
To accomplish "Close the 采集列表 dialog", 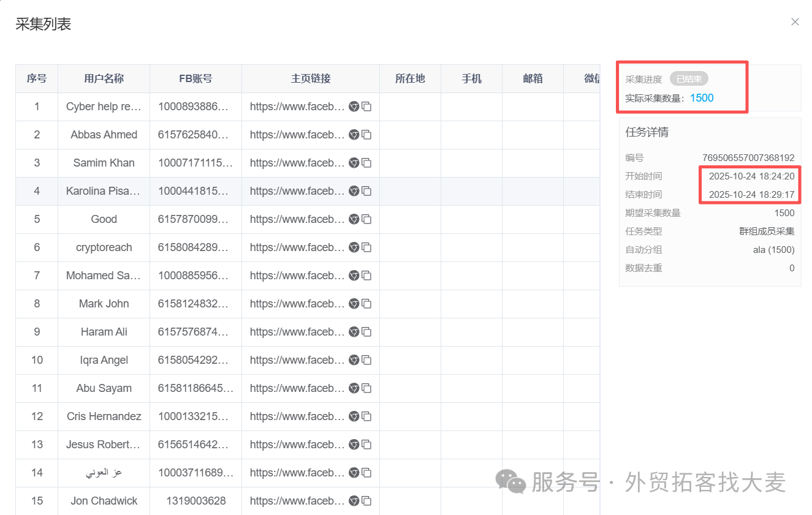I will point(795,22).
